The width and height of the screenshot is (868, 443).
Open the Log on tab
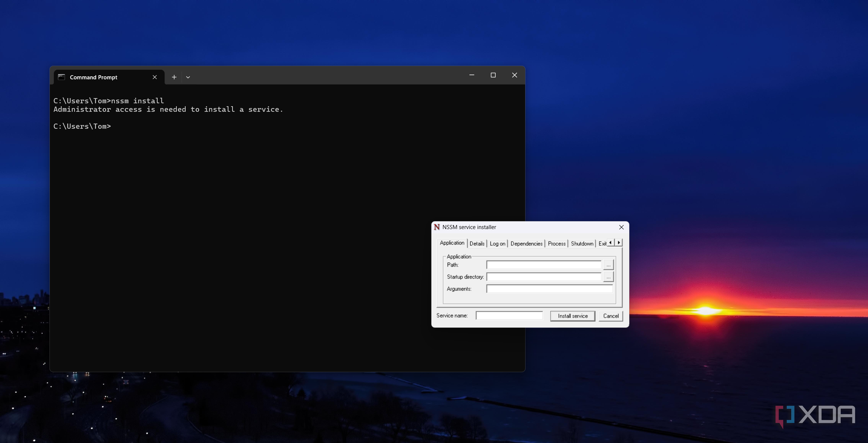click(x=497, y=243)
